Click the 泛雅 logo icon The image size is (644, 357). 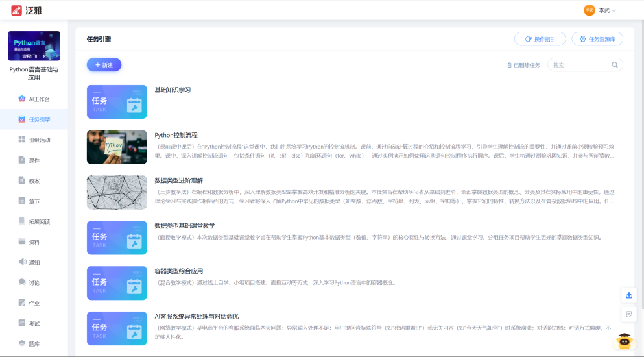coord(16,10)
